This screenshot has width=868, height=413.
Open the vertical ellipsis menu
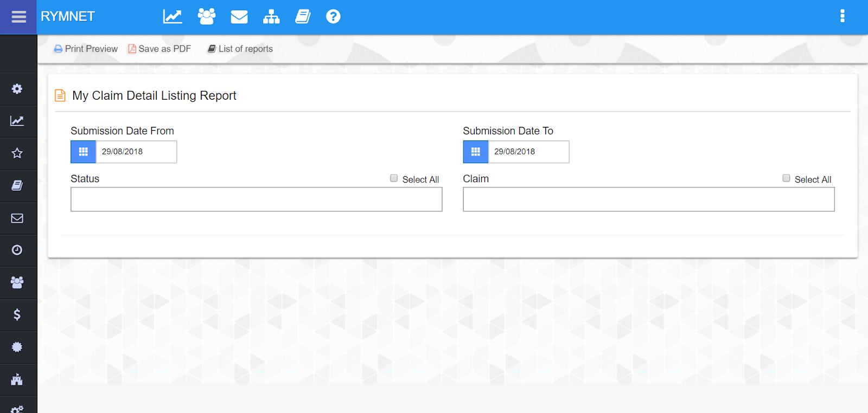pos(842,16)
